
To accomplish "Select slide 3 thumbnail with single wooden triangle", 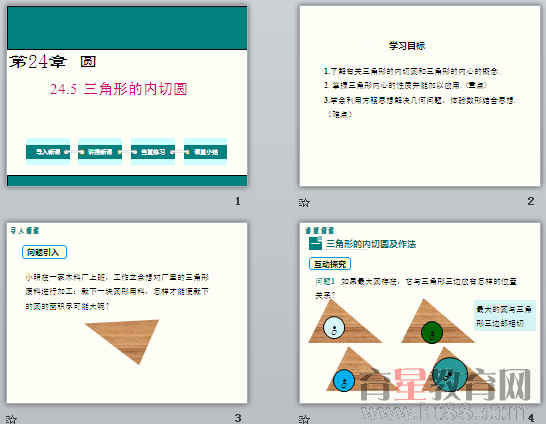I will click(x=127, y=313).
